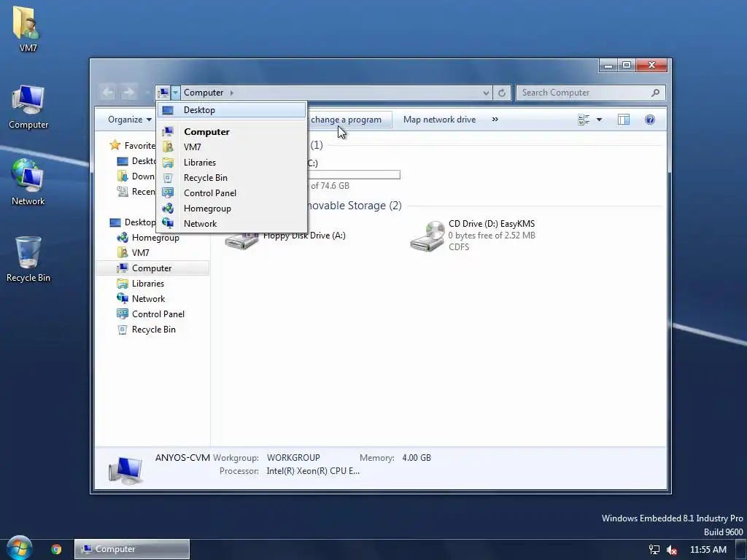The width and height of the screenshot is (747, 560).
Task: Open Help with the question mark icon
Action: (x=650, y=120)
